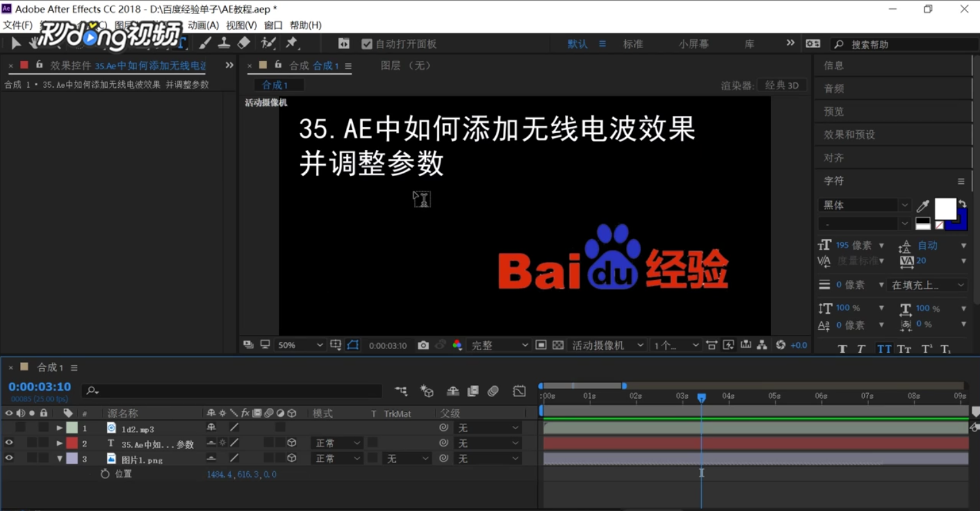
Task: Open the 在填充上 stroke option dropdown
Action: click(927, 285)
